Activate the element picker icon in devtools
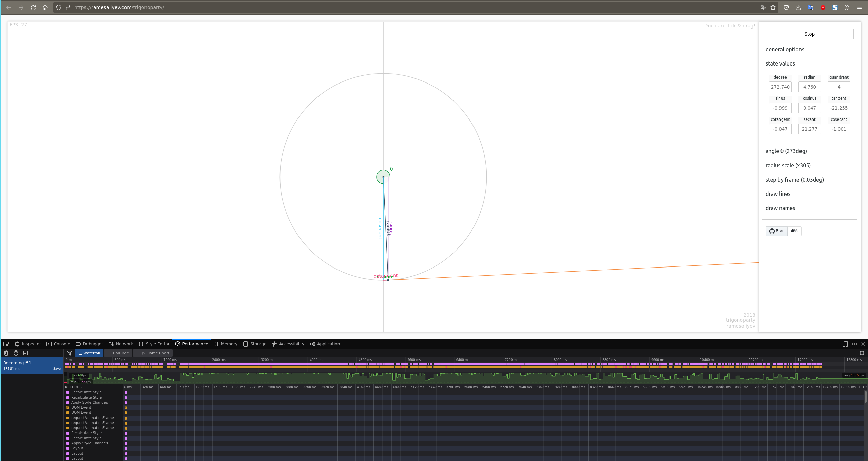Viewport: 868px width, 461px height. [6, 344]
